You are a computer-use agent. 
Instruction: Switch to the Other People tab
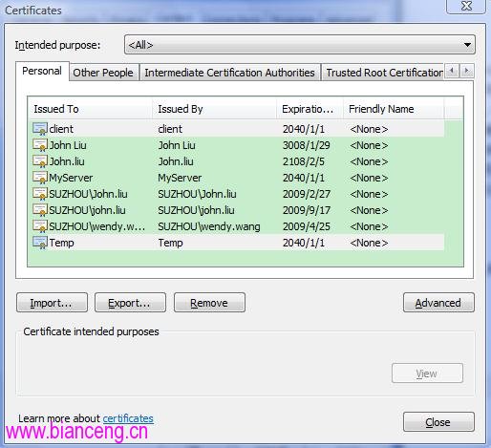pos(103,73)
